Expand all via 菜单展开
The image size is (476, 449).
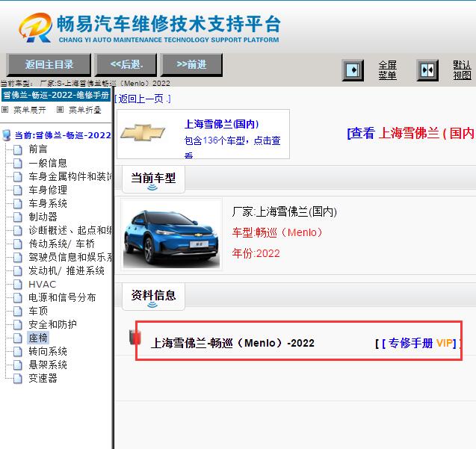30,110
